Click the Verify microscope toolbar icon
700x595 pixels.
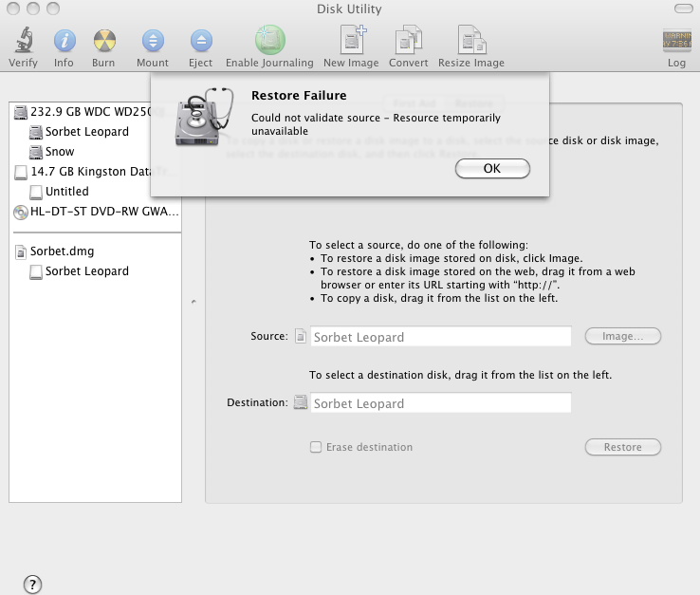point(24,40)
